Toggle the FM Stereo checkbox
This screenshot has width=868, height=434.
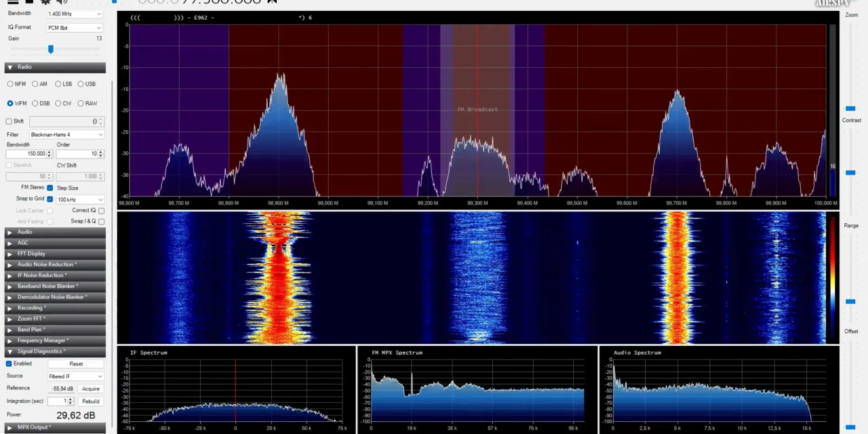[x=50, y=188]
